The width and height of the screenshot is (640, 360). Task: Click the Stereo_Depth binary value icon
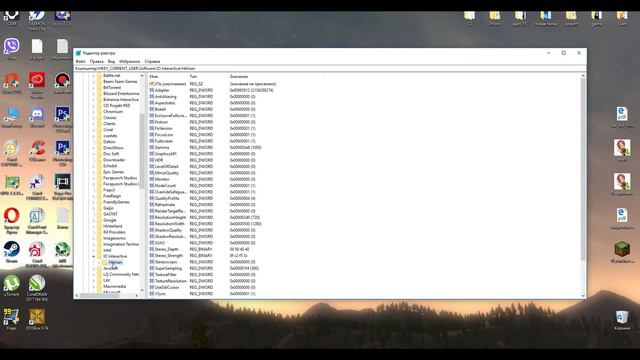151,249
